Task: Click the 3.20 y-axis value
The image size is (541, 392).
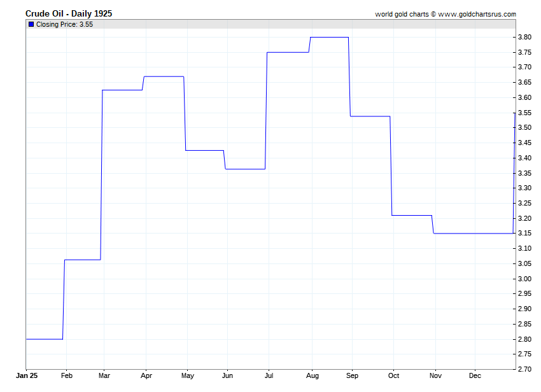Action: pyautogui.click(x=525, y=218)
